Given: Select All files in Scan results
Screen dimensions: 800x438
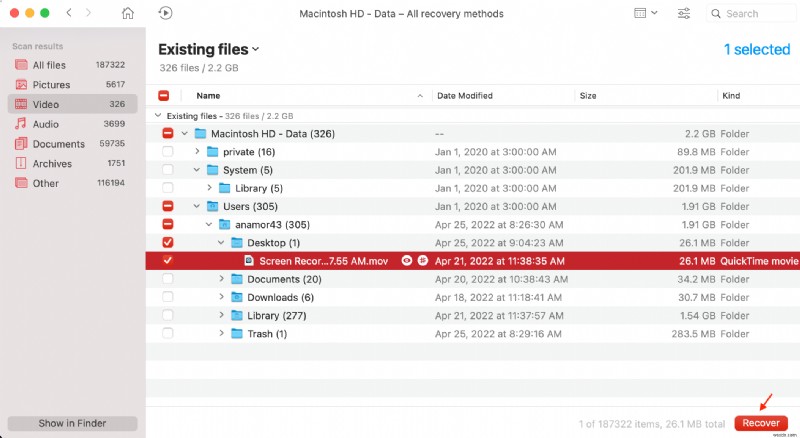Looking at the screenshot, I should (x=72, y=65).
